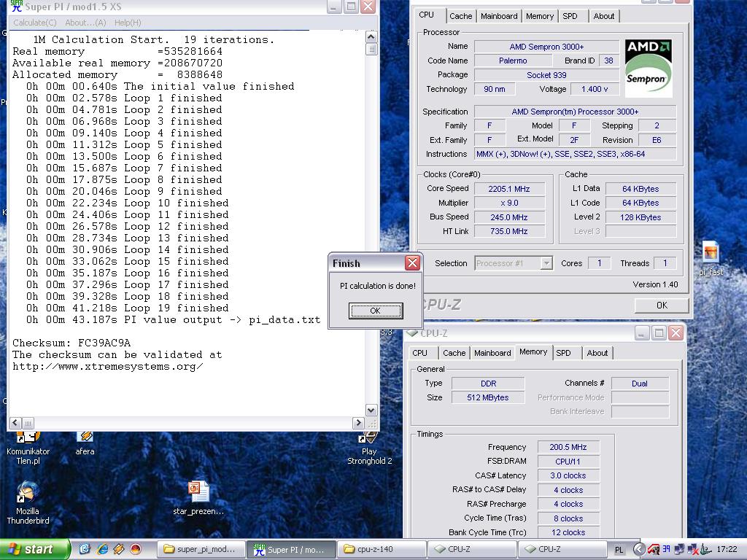Select the Mozilla Thunderbird desktop icon

pos(28,503)
